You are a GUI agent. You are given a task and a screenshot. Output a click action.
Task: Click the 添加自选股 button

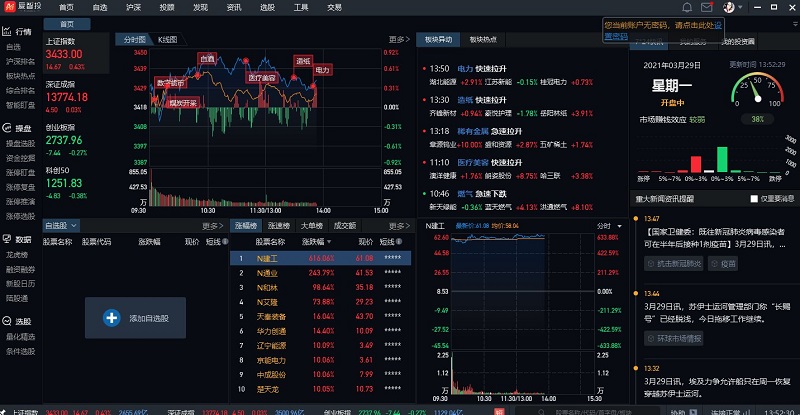135,318
